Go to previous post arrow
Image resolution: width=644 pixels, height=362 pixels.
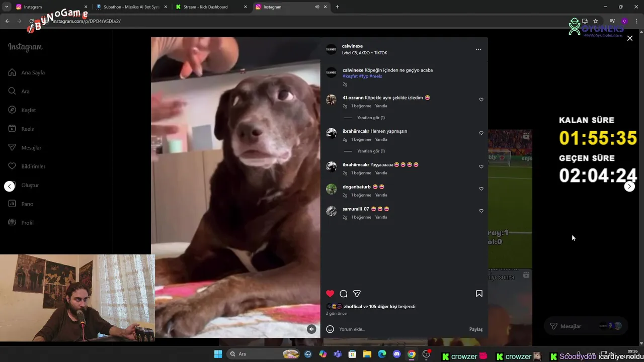coord(10,187)
